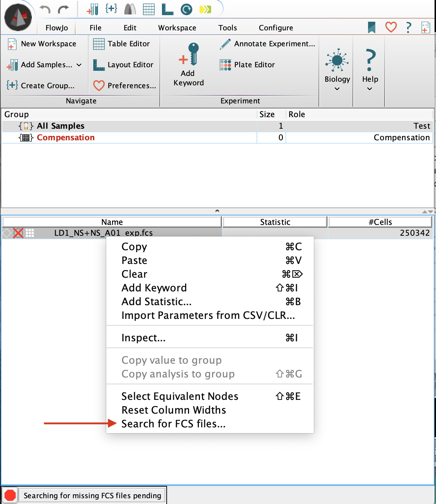Click the grid icon beside sample name
Image resolution: width=436 pixels, height=504 pixels.
point(30,233)
